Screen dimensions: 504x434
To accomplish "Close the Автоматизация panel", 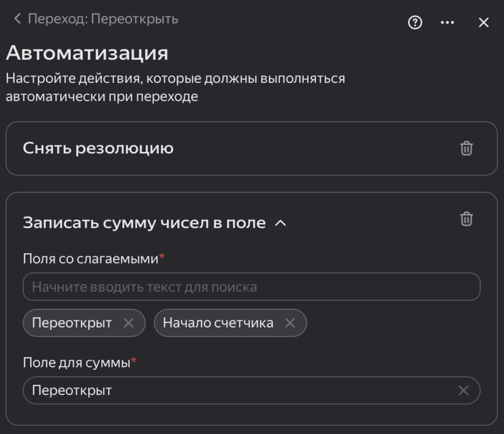I will [483, 23].
